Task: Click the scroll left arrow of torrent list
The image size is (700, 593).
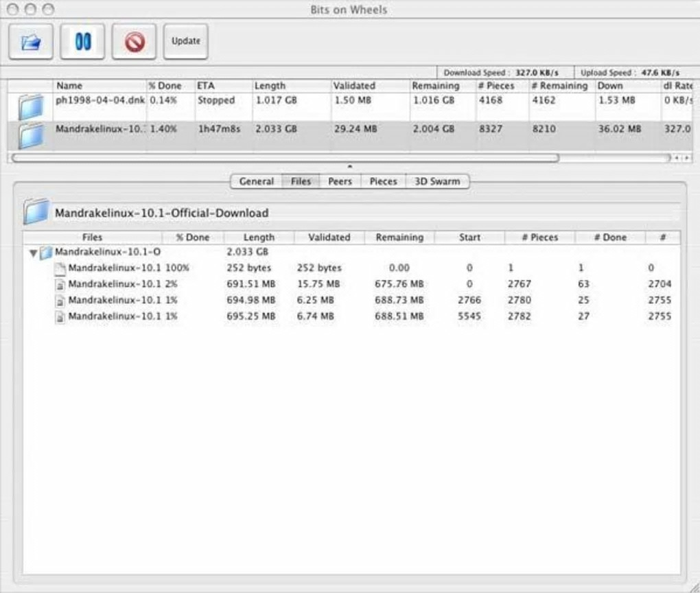Action: click(x=677, y=158)
